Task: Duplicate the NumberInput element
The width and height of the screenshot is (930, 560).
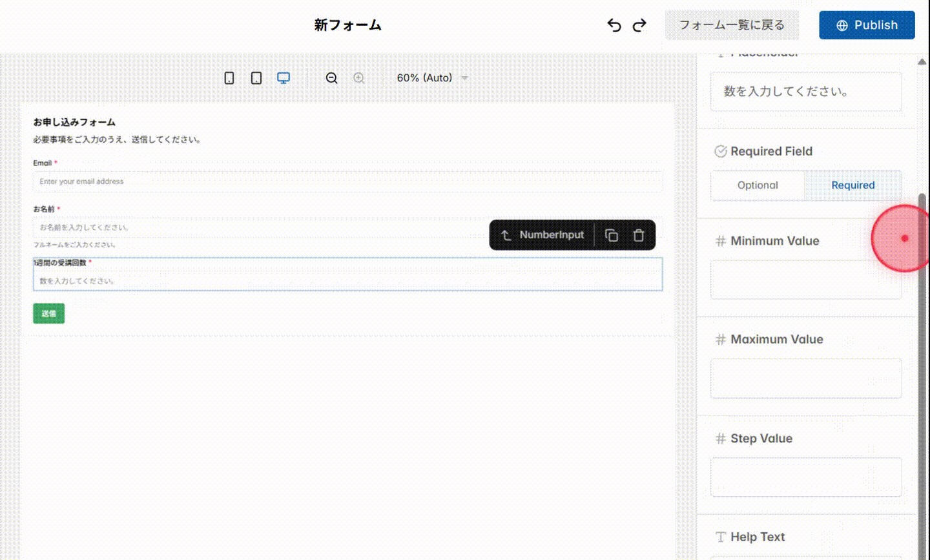Action: [x=612, y=234]
